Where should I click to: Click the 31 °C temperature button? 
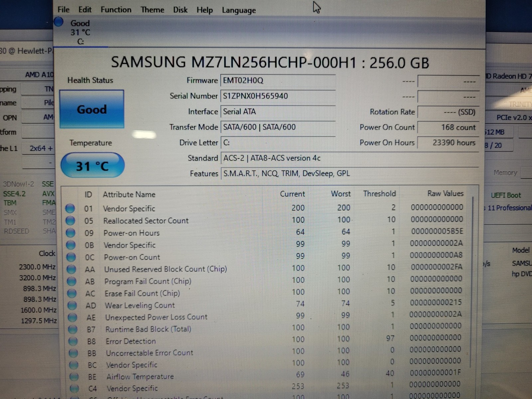click(92, 166)
